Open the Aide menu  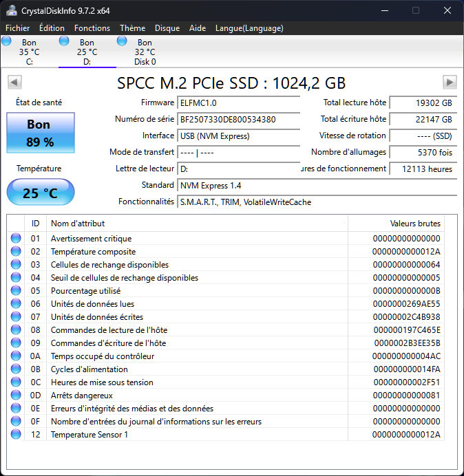click(x=198, y=28)
